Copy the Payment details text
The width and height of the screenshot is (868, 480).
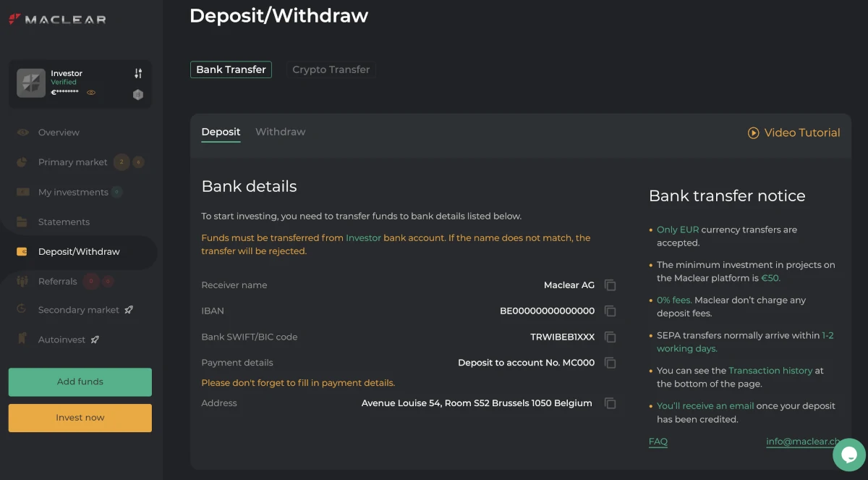click(610, 363)
